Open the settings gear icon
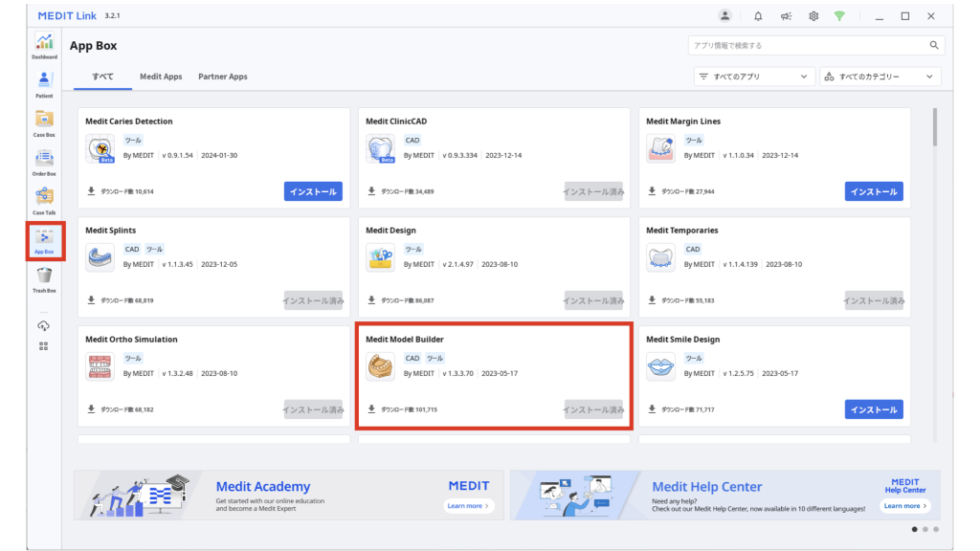The image size is (980, 551). pyautogui.click(x=814, y=15)
